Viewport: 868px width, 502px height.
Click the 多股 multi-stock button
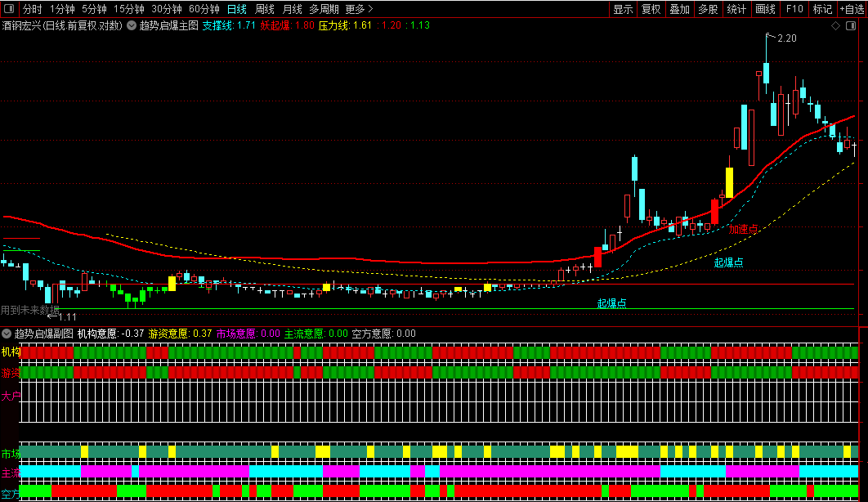coord(708,10)
